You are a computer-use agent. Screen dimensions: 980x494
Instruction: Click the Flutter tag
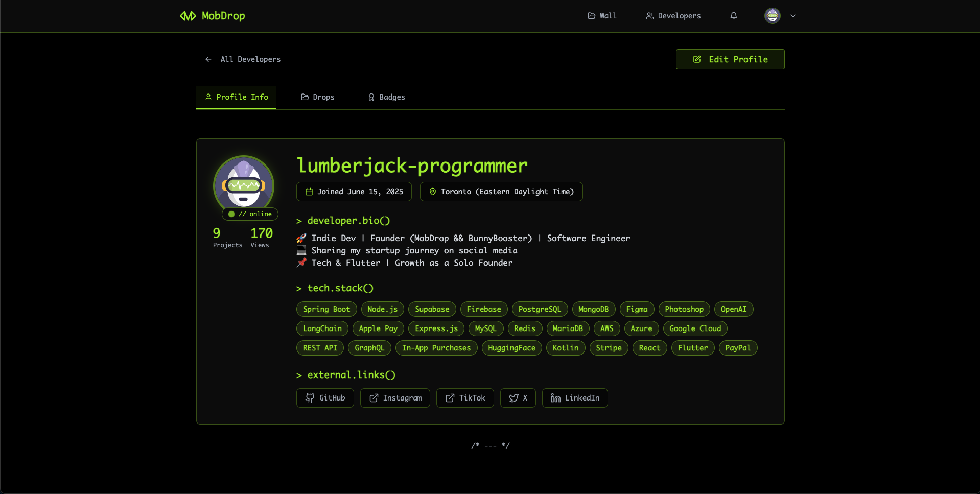pos(693,348)
